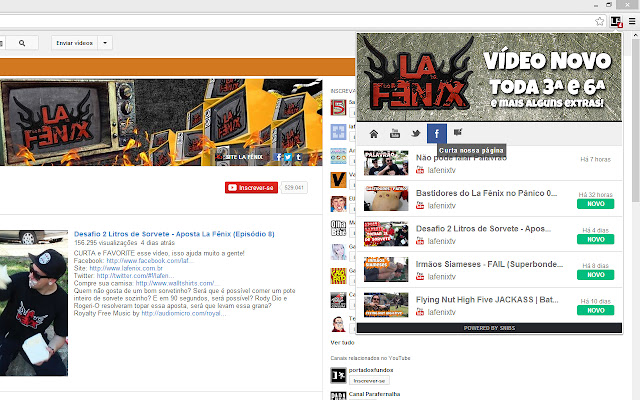Screen dimensions: 640x400
Task: Click the Twitter bird icon in popup
Action: pyautogui.click(x=416, y=133)
